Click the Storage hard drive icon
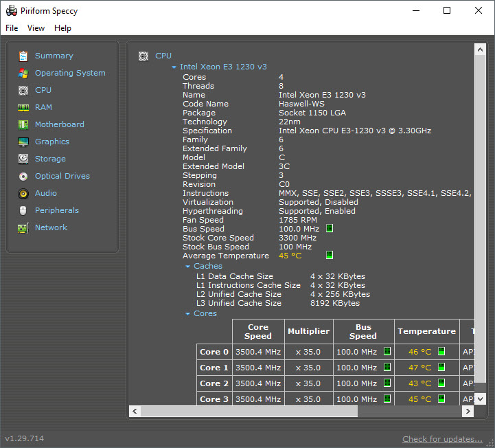 pos(23,159)
